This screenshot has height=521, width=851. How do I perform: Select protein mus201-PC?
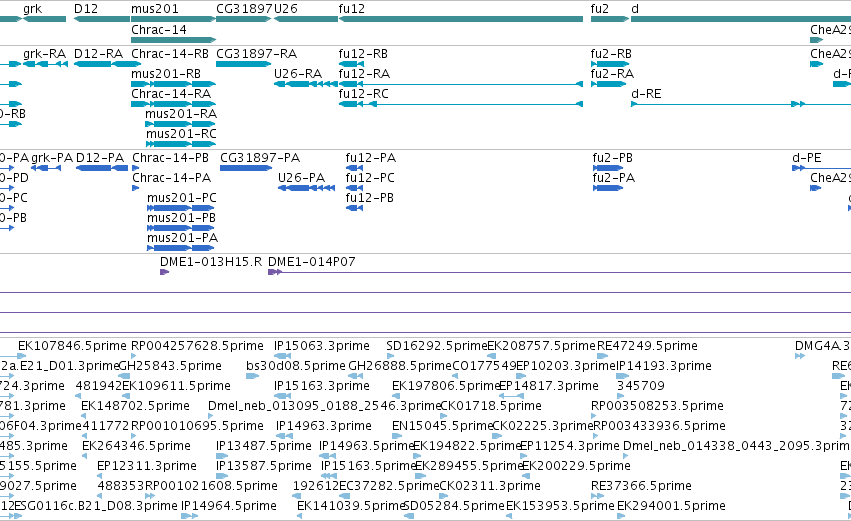[x=182, y=198]
